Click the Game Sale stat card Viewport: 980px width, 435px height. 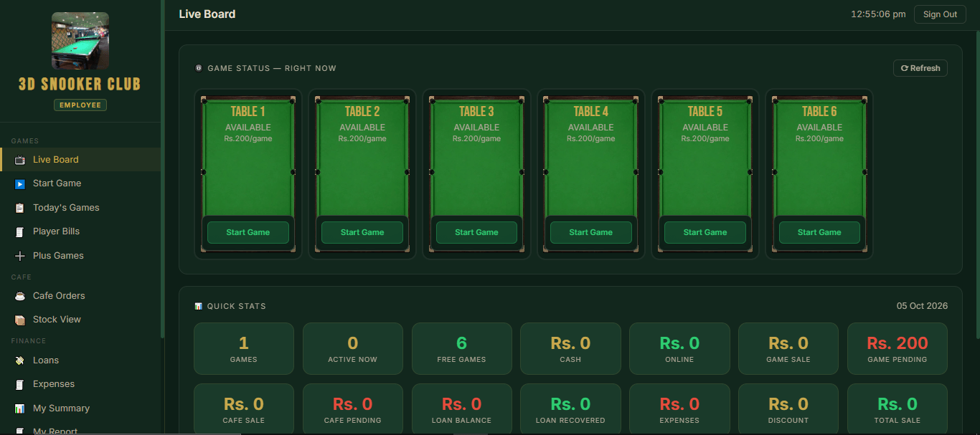[788, 349]
